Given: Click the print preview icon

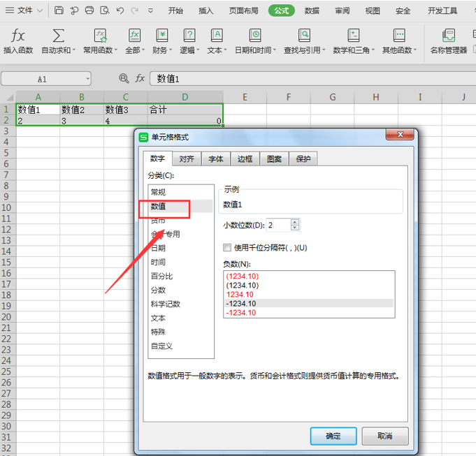Looking at the screenshot, I should (105, 10).
